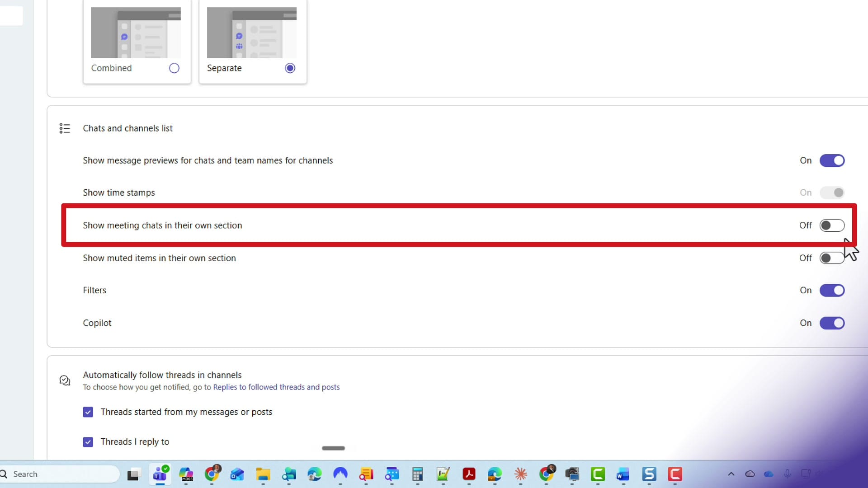Click the Show muted items label
Screen dimensions: 868x488
(x=159, y=258)
